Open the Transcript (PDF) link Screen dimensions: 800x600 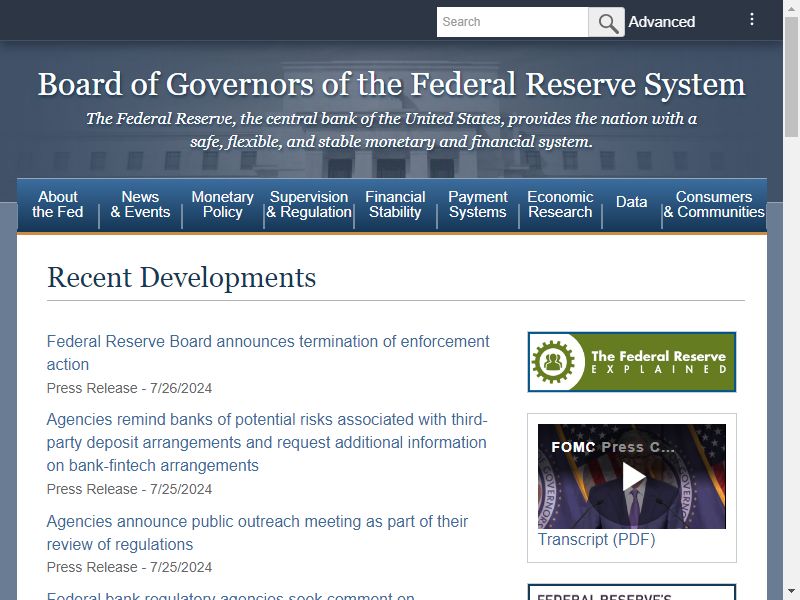596,539
